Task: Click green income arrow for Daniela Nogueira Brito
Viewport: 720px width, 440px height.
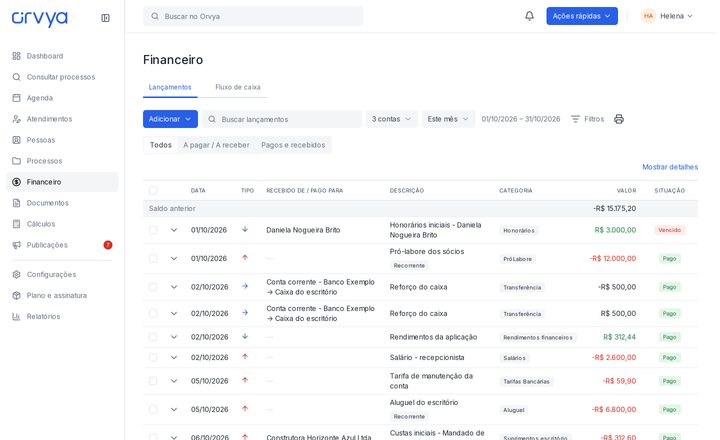Action: 245,229
